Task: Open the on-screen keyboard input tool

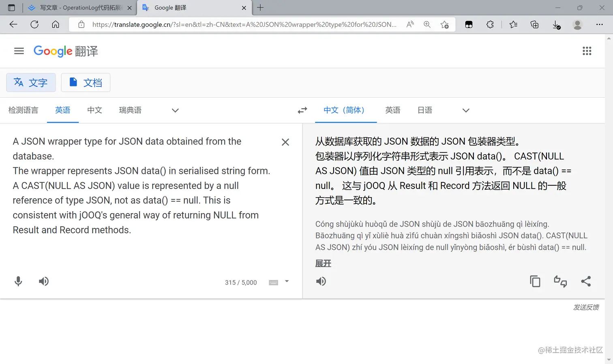Action: (x=274, y=283)
